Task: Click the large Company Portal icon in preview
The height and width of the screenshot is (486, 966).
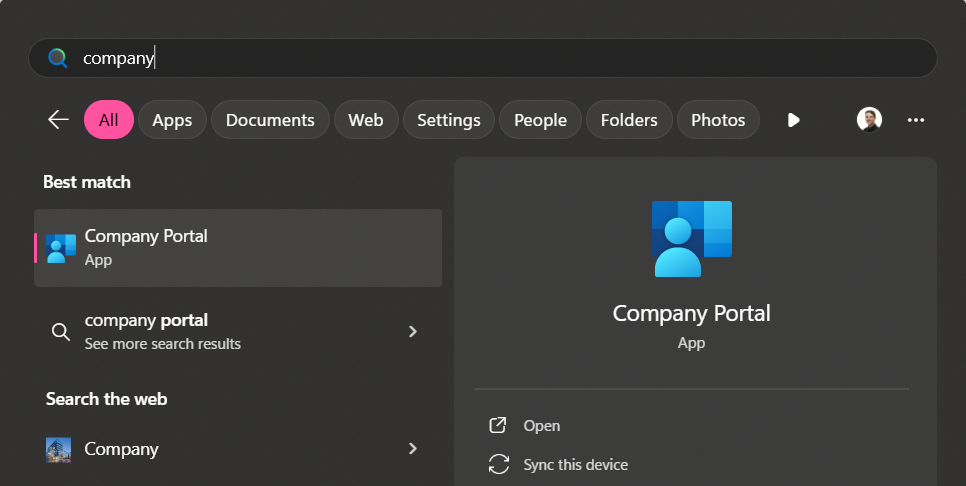Action: coord(692,239)
